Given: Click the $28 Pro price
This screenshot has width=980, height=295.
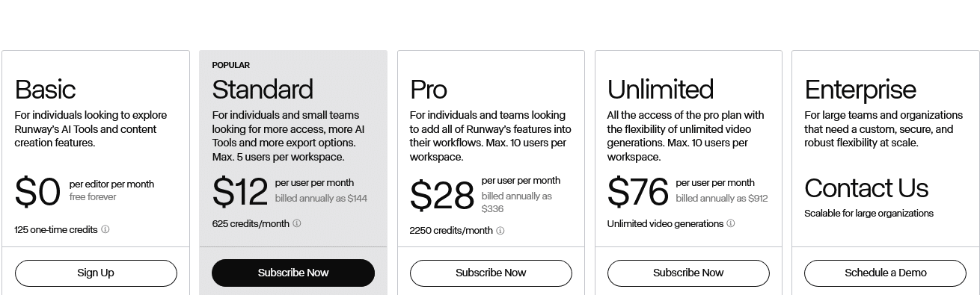Looking at the screenshot, I should 442,196.
